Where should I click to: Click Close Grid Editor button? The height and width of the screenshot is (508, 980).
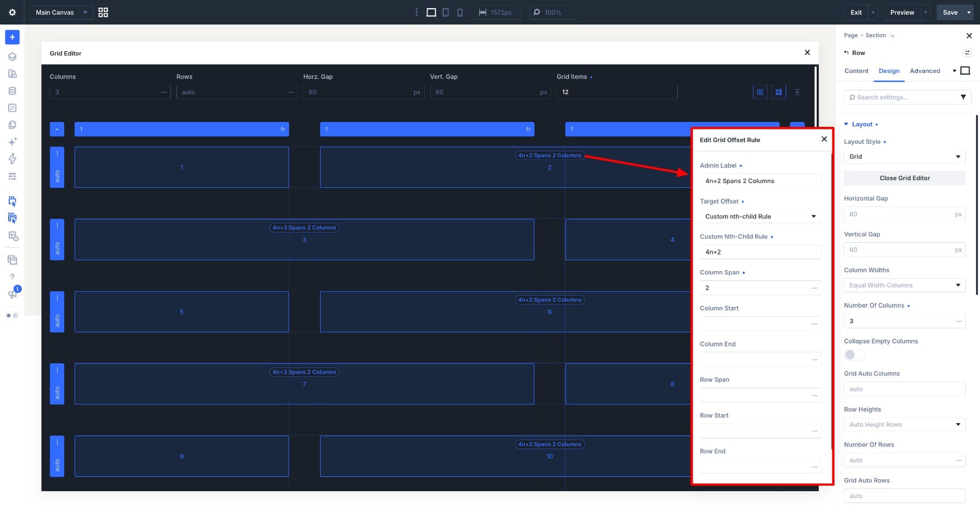tap(904, 178)
